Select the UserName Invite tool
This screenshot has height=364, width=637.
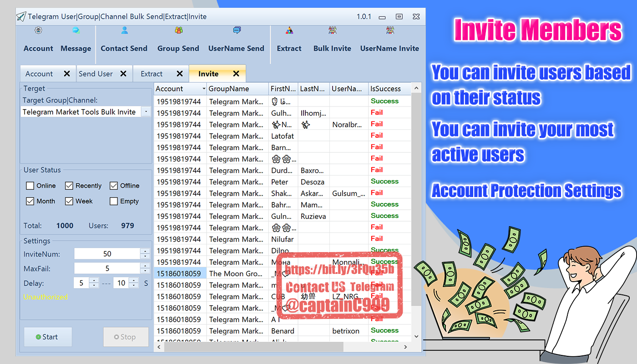(389, 40)
